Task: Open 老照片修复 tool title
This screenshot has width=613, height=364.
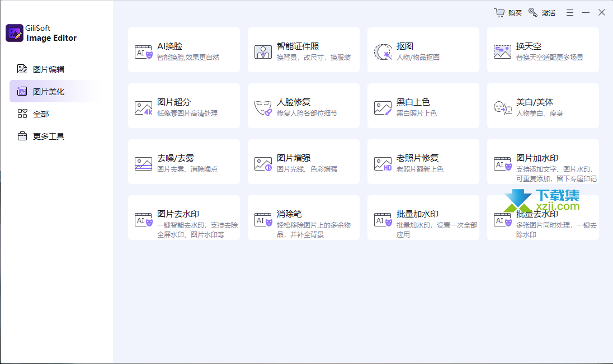Action: point(418,158)
